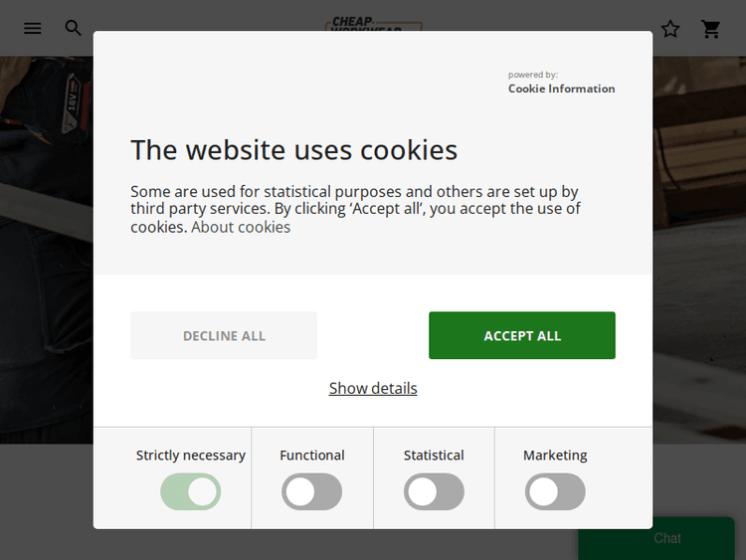Click the 'Statistical' text label

[434, 456]
